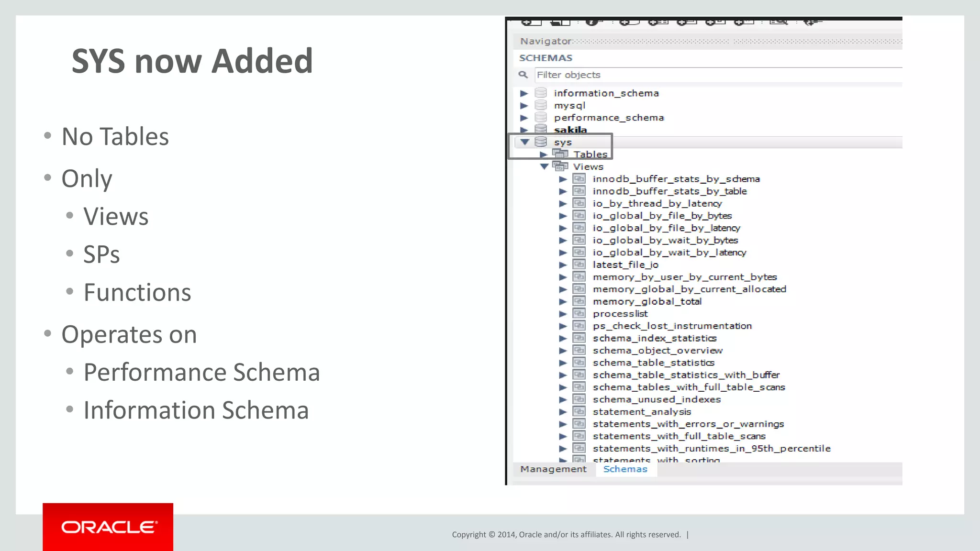980x551 pixels.
Task: Select the statements_with_full_table_scans view name
Action: [679, 436]
